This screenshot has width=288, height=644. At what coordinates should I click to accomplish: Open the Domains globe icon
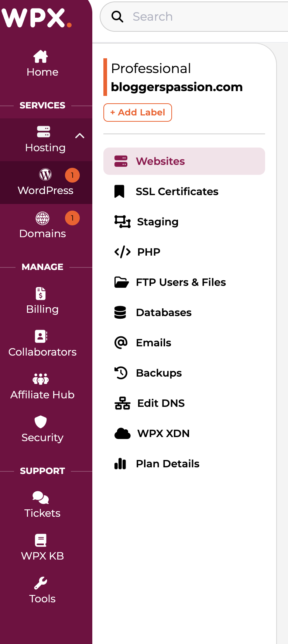click(x=42, y=218)
